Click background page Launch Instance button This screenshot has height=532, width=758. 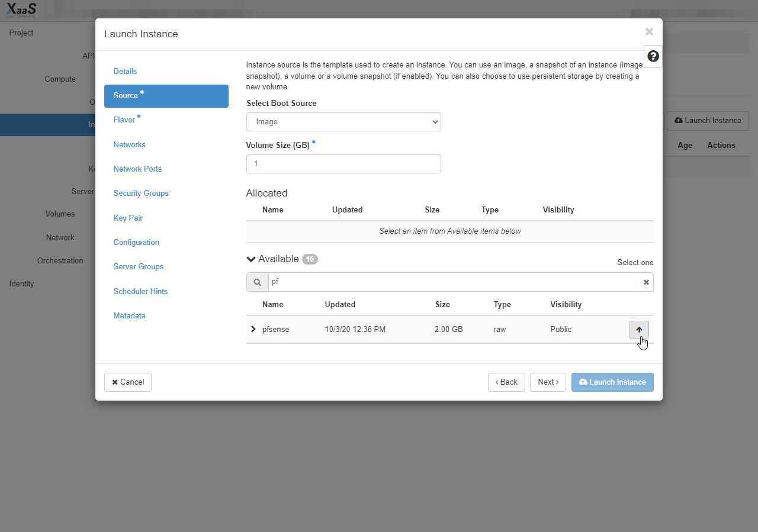pyautogui.click(x=708, y=121)
